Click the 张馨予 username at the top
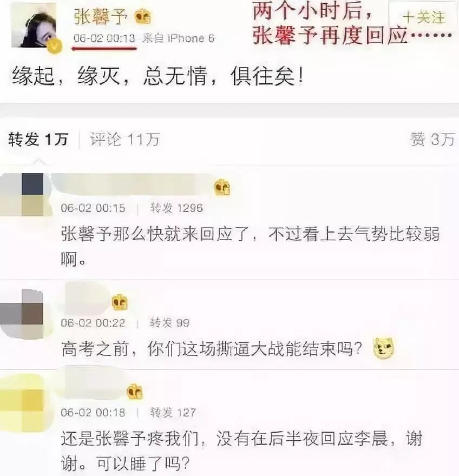Image resolution: width=459 pixels, height=476 pixels. (x=100, y=16)
